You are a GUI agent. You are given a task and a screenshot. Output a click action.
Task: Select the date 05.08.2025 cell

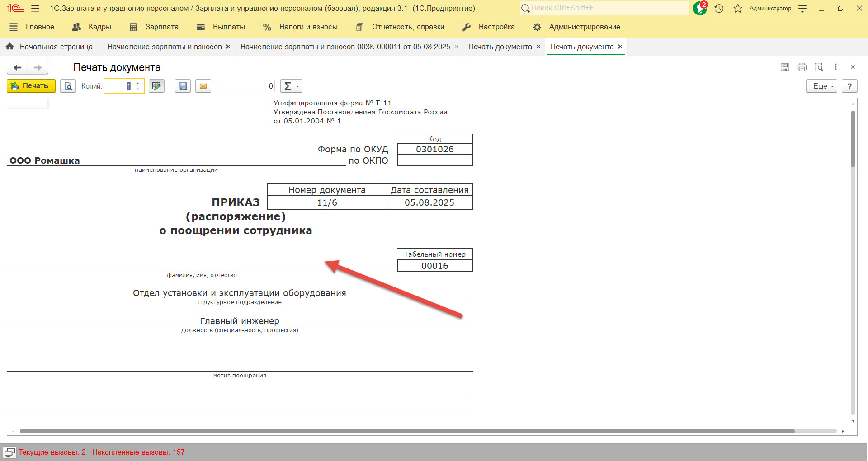(429, 202)
